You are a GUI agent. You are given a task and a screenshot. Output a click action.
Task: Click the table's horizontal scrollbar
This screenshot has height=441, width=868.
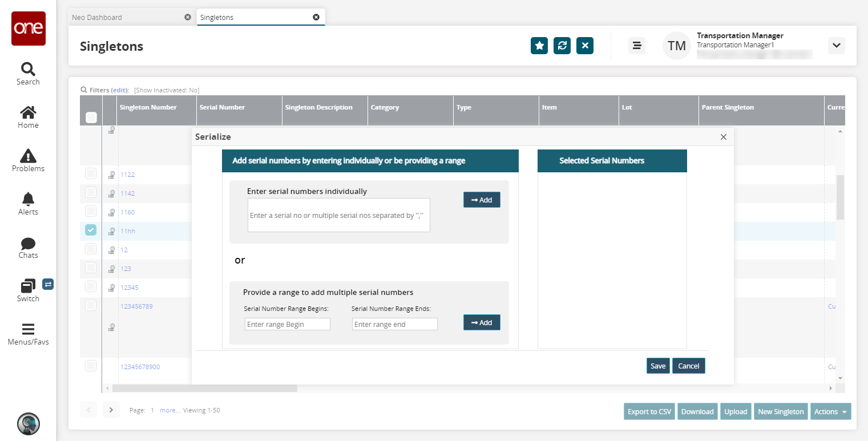(x=205, y=388)
